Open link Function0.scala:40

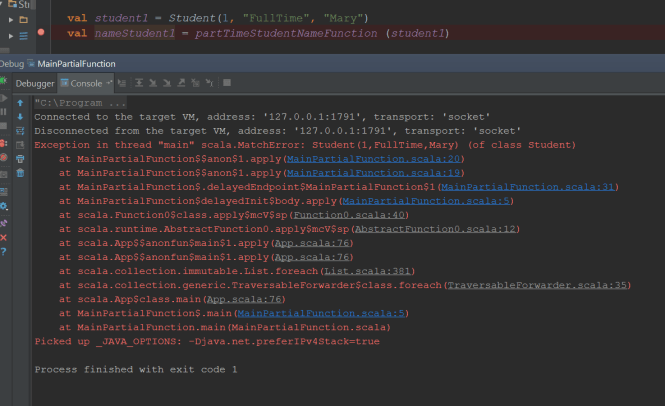point(349,215)
